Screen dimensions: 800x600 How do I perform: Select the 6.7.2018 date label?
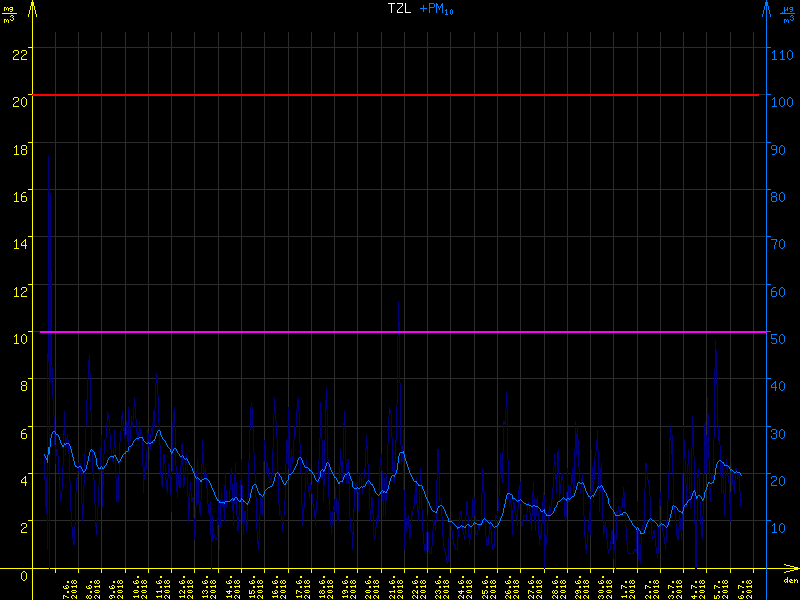click(743, 587)
